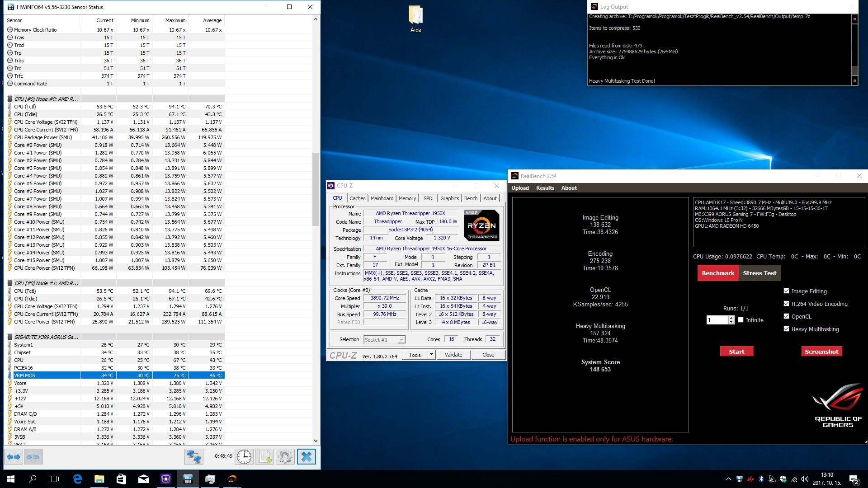Open RealBench About menu
The width and height of the screenshot is (868, 488).
pyautogui.click(x=569, y=188)
